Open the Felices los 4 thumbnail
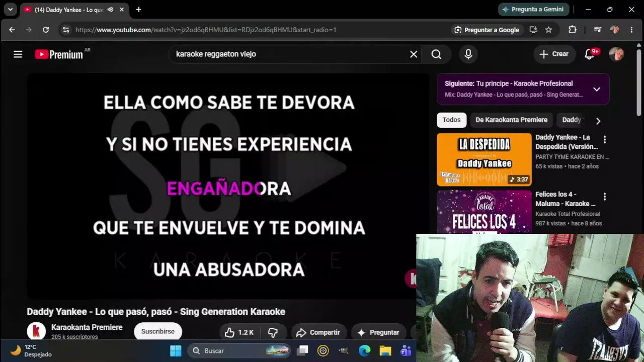Viewport: 644px width, 362px height. coord(484,212)
